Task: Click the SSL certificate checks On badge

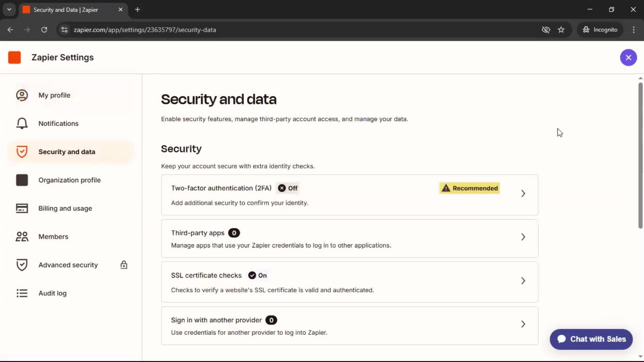Action: (x=258, y=275)
